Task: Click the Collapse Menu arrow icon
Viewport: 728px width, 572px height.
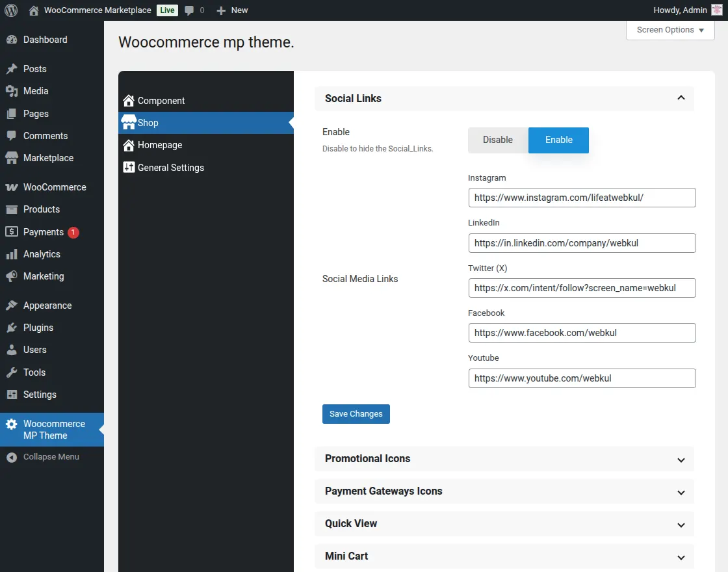Action: [x=12, y=458]
